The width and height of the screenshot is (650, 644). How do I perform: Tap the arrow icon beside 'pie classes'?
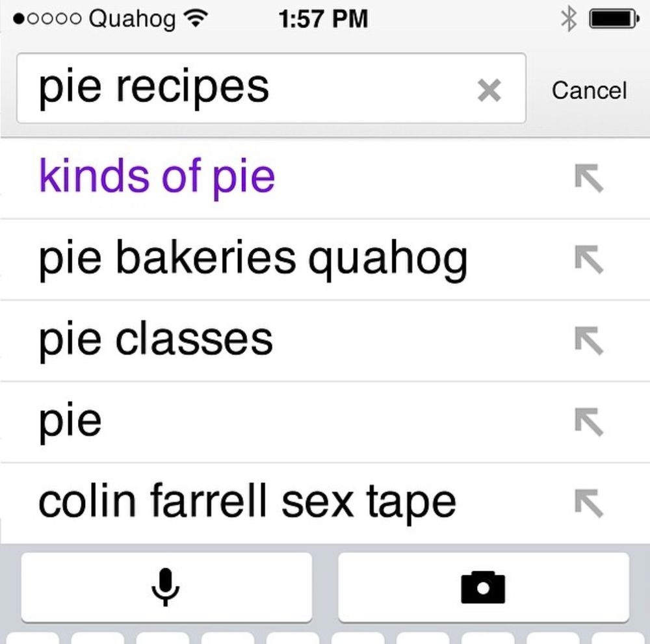pyautogui.click(x=589, y=341)
